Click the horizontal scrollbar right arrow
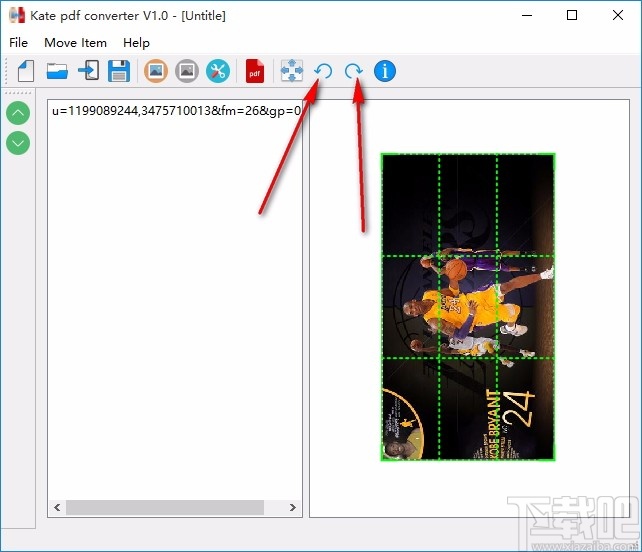 pos(292,507)
